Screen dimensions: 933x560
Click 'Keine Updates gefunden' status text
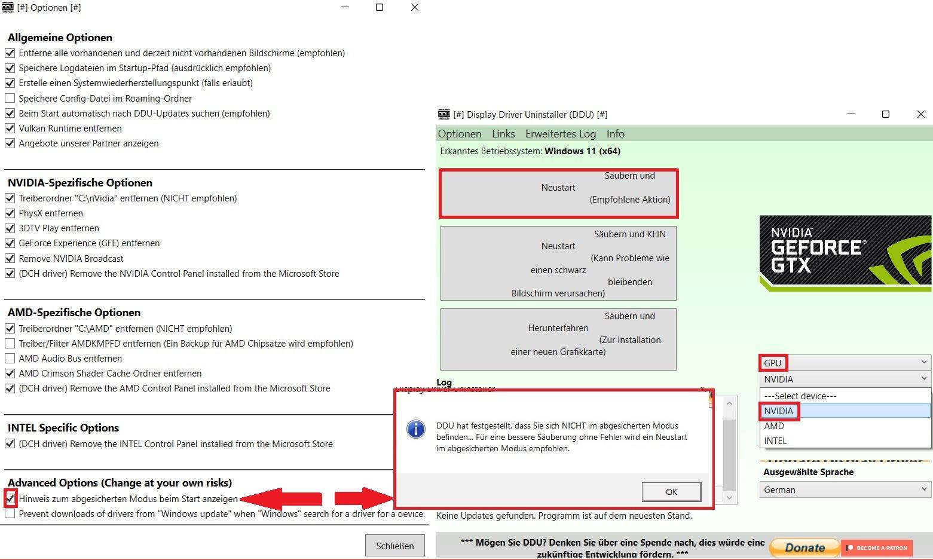(x=564, y=515)
